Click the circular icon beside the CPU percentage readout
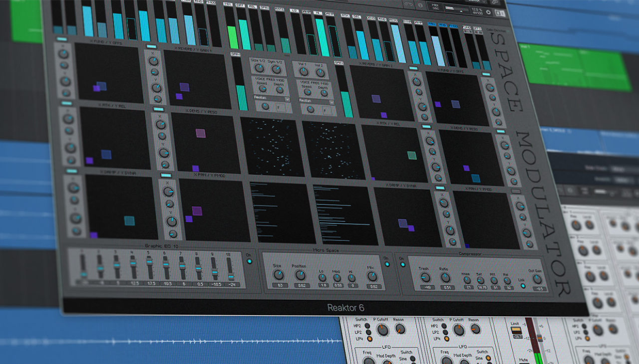Viewport: 639px width, 364px height. tap(488, 12)
